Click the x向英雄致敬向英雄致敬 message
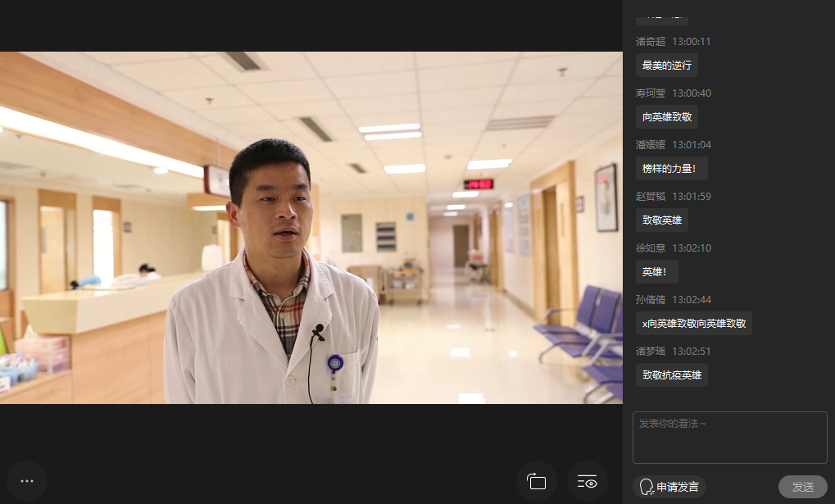The height and width of the screenshot is (504, 835). point(693,324)
